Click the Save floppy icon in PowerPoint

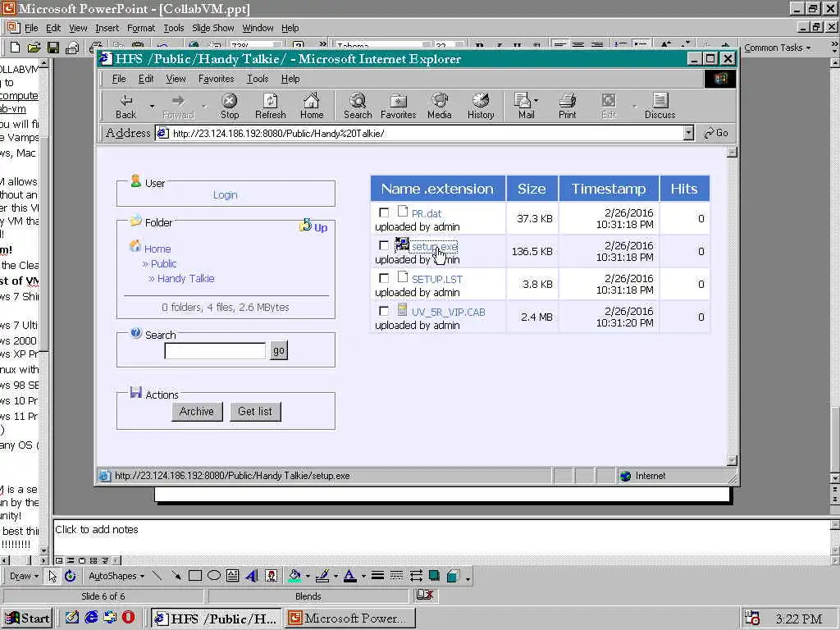pos(53,48)
